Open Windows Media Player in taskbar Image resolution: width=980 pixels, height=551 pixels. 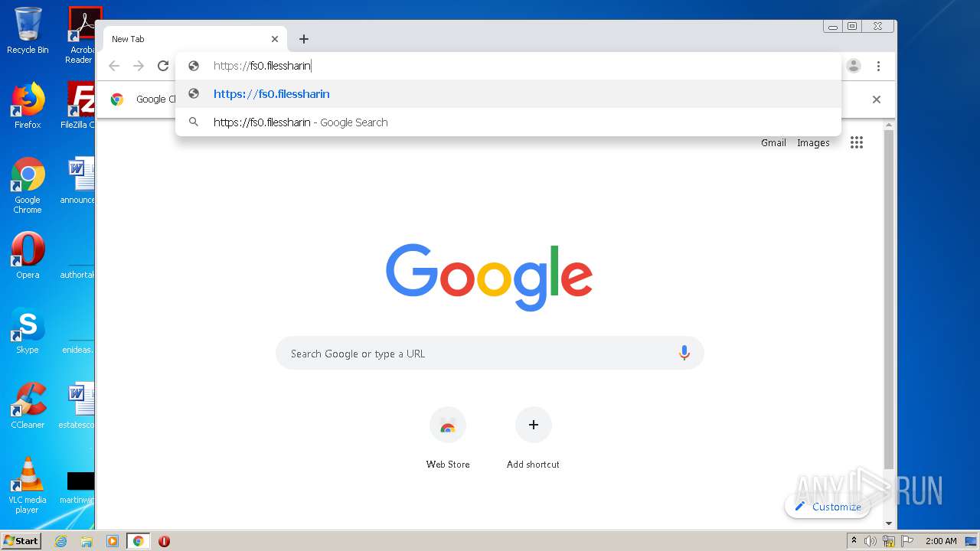pyautogui.click(x=113, y=541)
